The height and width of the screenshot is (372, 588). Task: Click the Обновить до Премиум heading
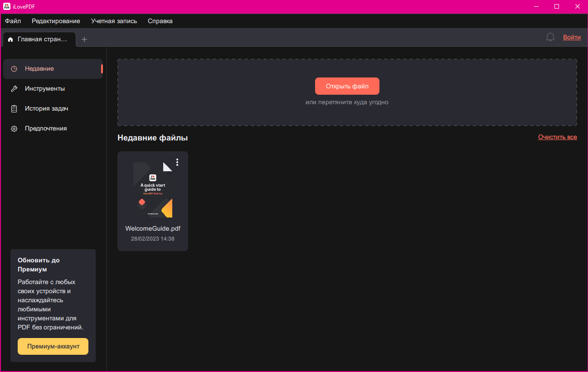39,265
